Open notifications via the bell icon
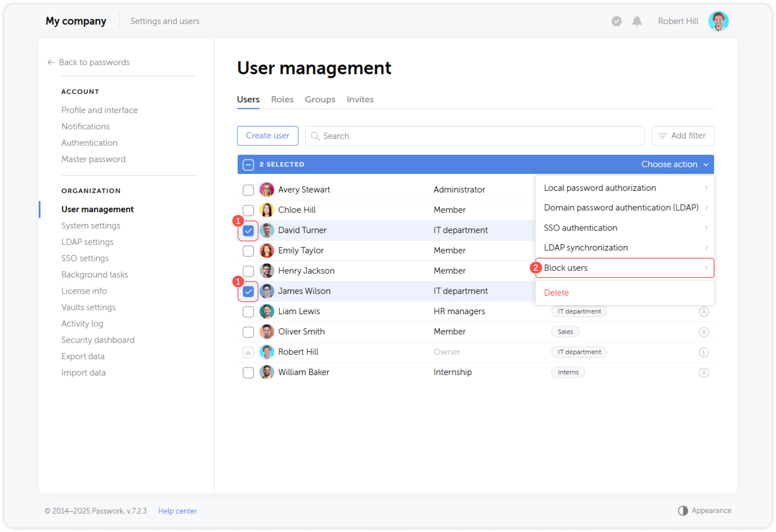Viewport: 776px width, 532px height. point(636,21)
